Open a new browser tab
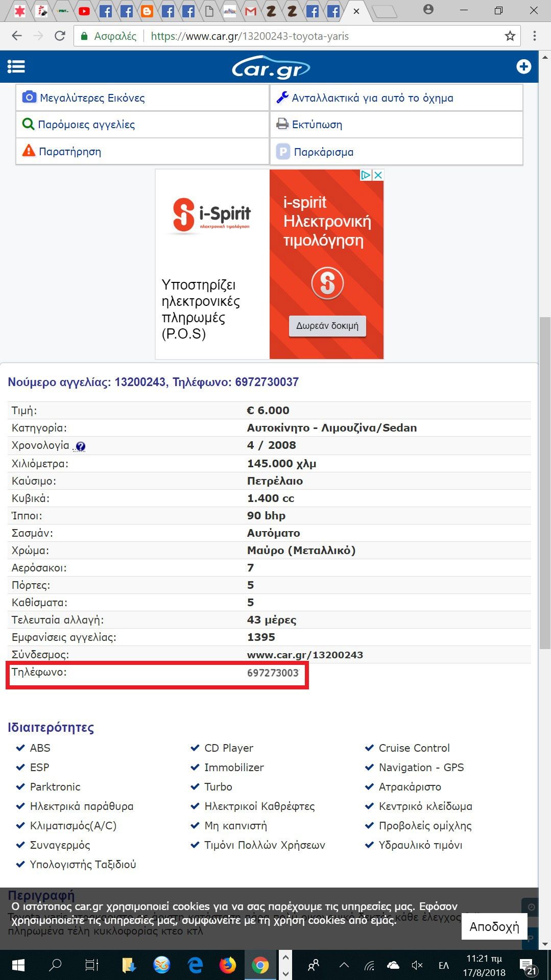This screenshot has width=551, height=980. 385,11
